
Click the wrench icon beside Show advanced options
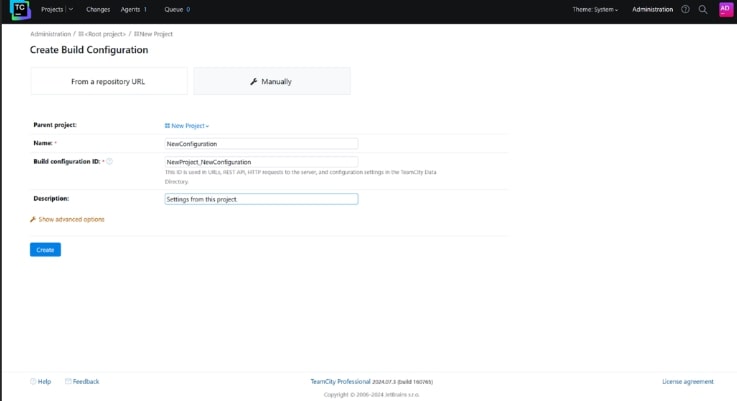click(33, 220)
